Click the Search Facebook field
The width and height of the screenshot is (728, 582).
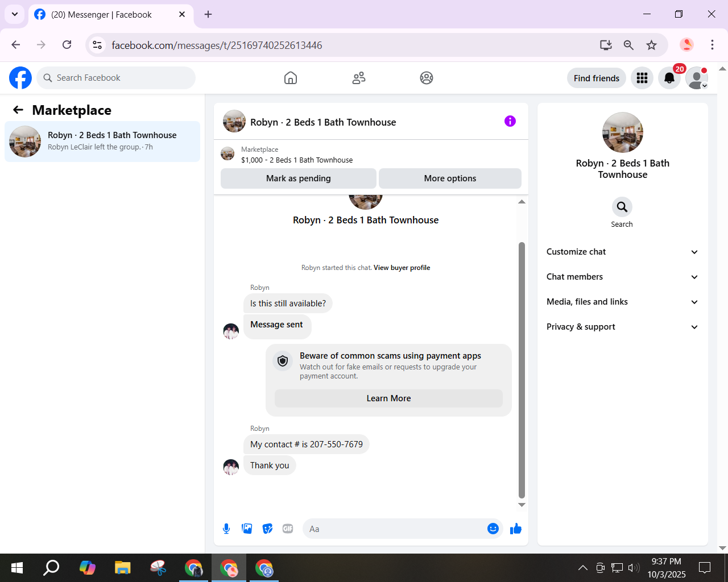point(116,78)
